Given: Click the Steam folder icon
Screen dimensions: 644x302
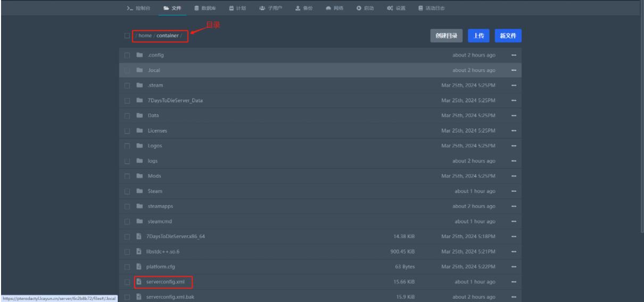Looking at the screenshot, I should [139, 191].
